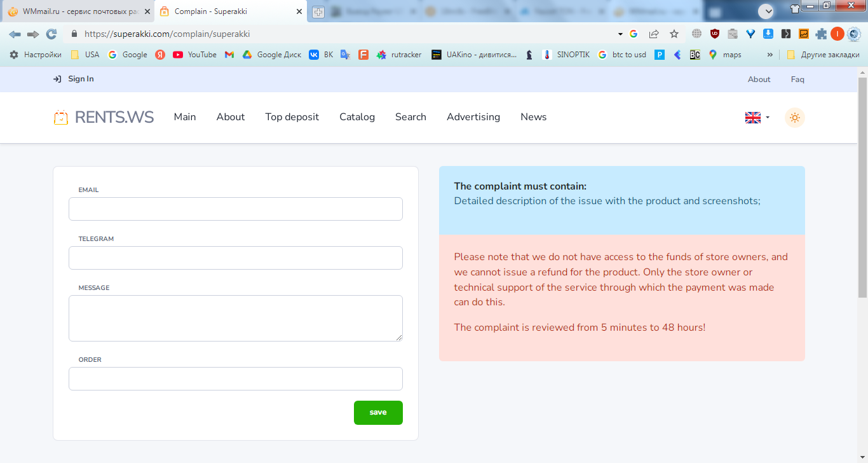Open the About navigation item
The width and height of the screenshot is (868, 463).
[x=231, y=117]
